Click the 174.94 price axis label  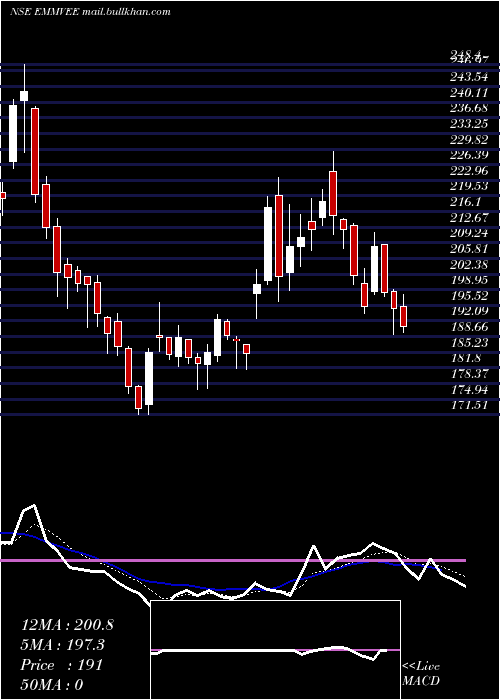tap(469, 389)
